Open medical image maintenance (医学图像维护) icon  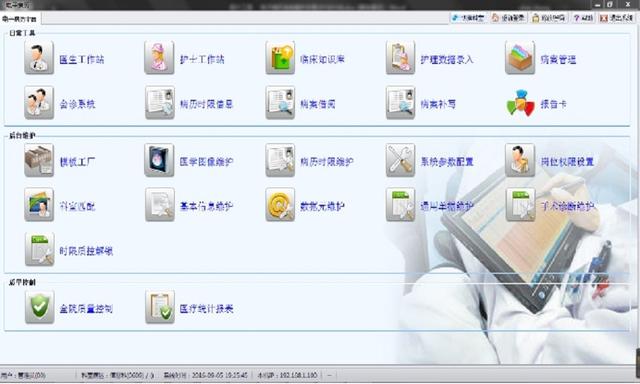pos(159,160)
